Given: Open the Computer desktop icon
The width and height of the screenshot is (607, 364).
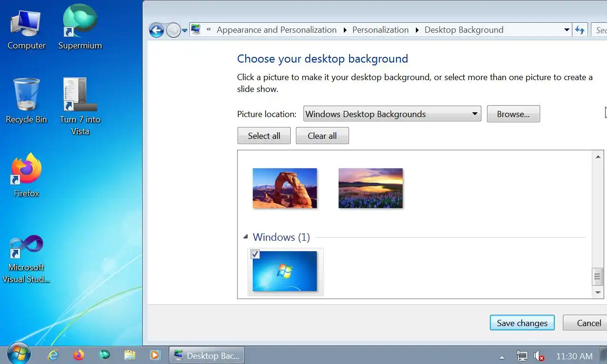Looking at the screenshot, I should [x=27, y=30].
